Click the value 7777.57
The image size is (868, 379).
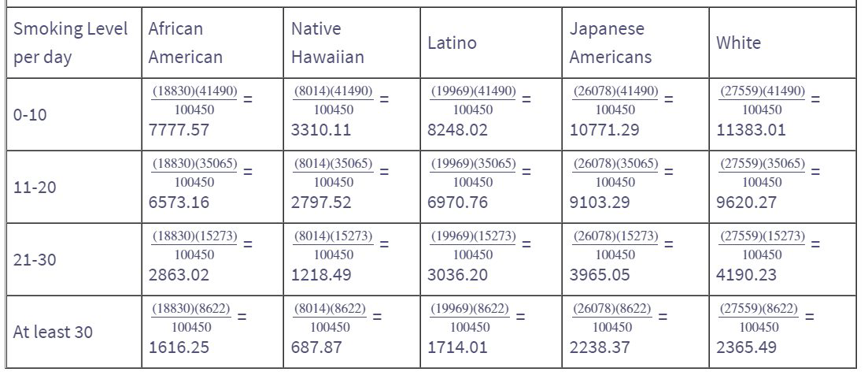click(179, 130)
